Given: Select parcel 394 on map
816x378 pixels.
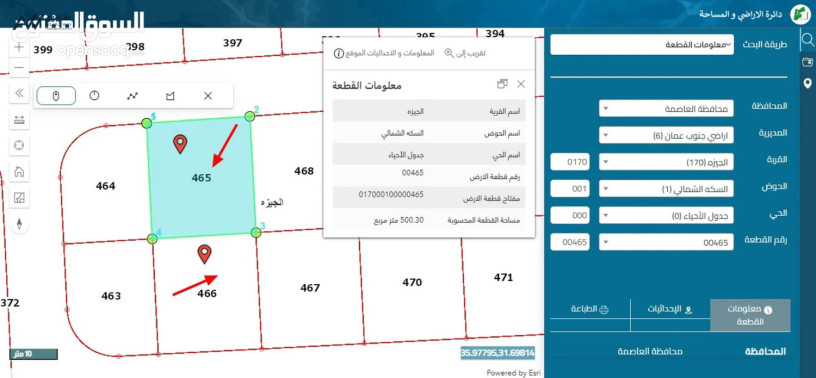Looking at the screenshot, I should [x=495, y=34].
